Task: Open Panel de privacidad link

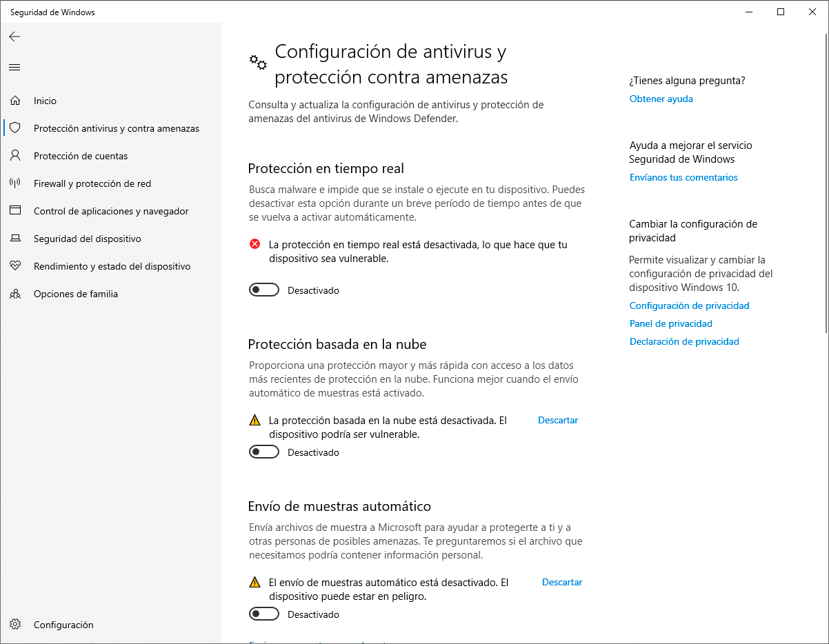Action: pos(670,323)
